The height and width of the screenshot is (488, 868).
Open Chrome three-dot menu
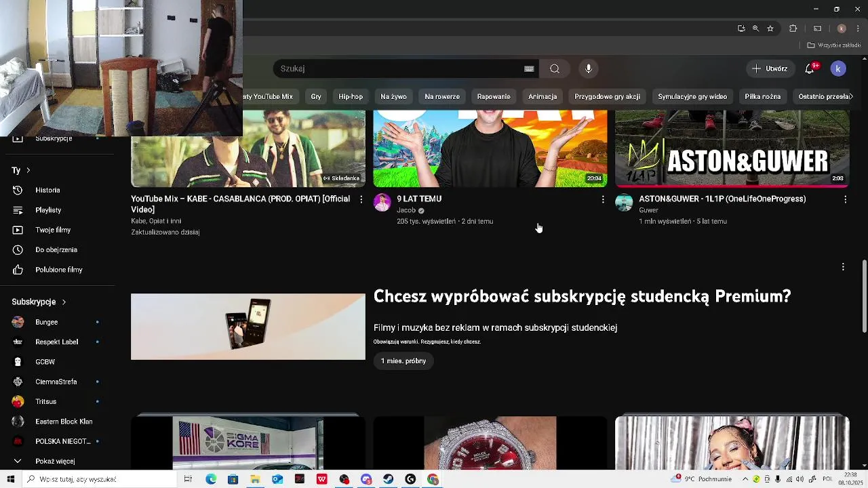(x=858, y=28)
